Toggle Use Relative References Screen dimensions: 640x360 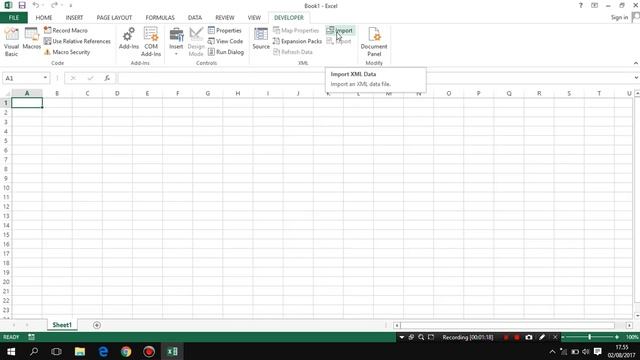pyautogui.click(x=77, y=41)
